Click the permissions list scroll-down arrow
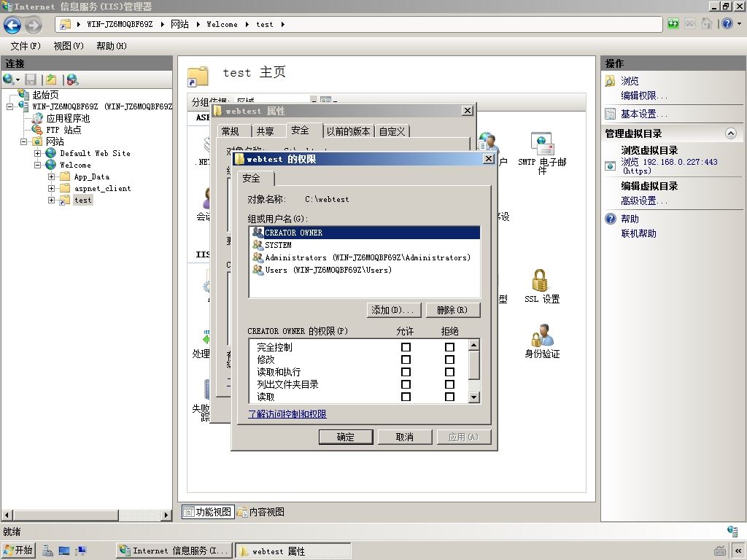This screenshot has height=560, width=747. (x=473, y=397)
